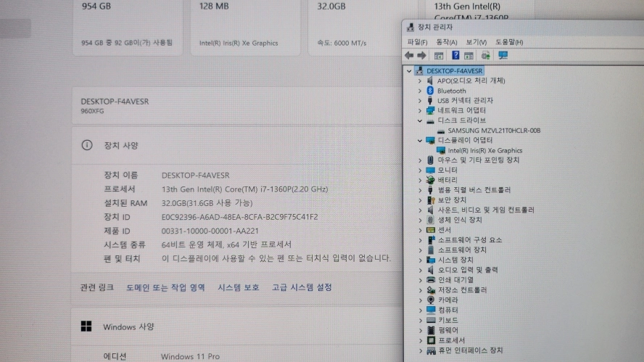
Task: Select the 오디오 입력 및 출력 tree item
Action: pyautogui.click(x=468, y=270)
